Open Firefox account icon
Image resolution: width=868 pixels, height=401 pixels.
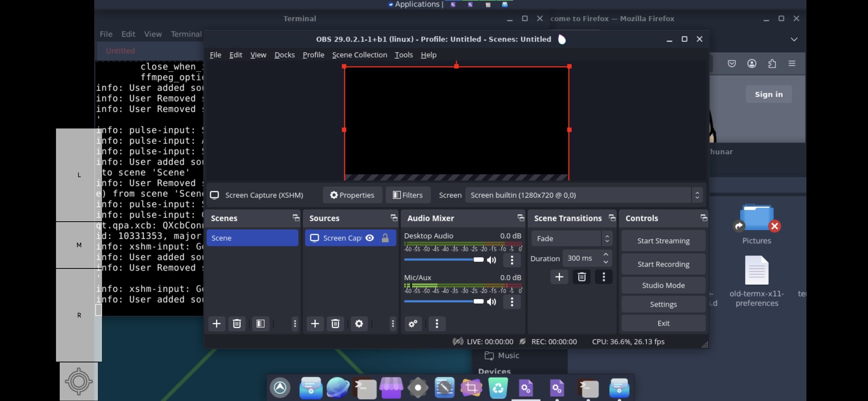click(752, 63)
